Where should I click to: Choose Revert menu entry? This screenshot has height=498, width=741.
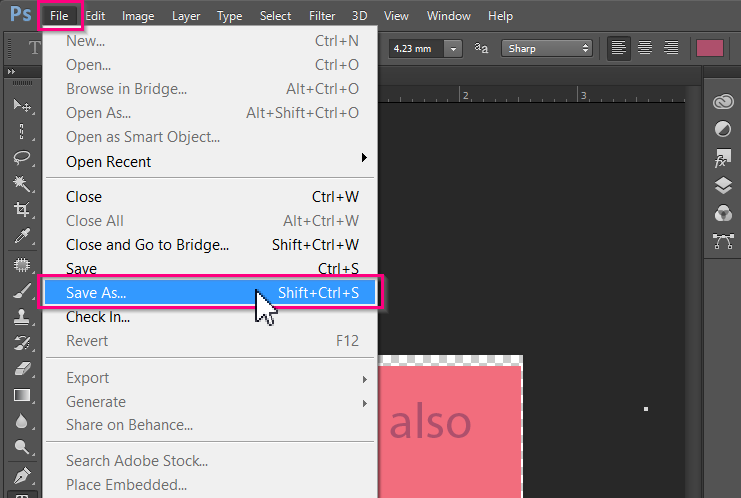coord(210,341)
